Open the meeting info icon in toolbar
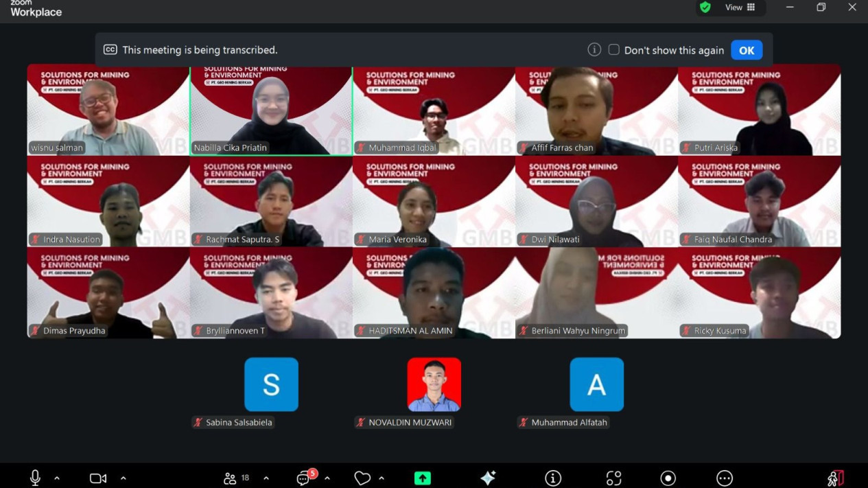This screenshot has height=488, width=868. point(552,478)
